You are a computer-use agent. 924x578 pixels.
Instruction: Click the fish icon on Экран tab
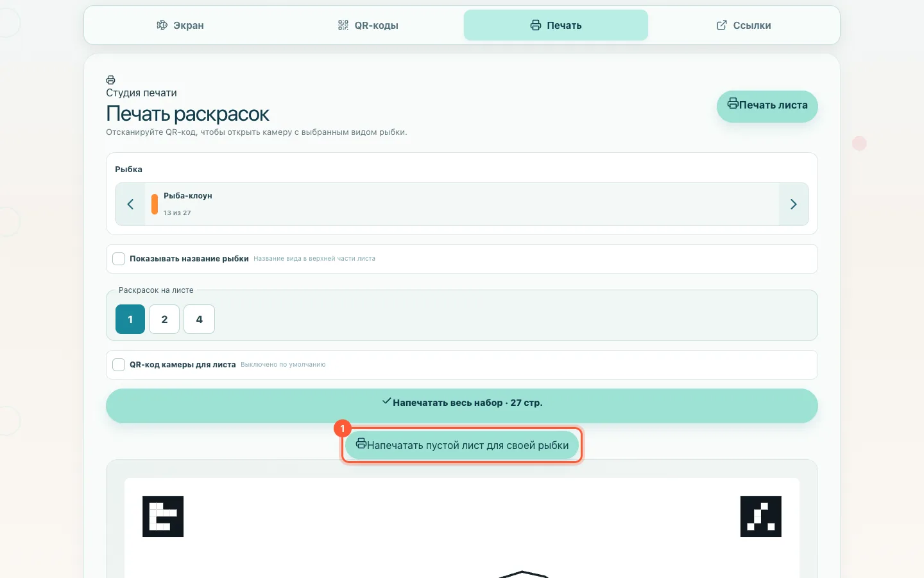[x=162, y=25]
